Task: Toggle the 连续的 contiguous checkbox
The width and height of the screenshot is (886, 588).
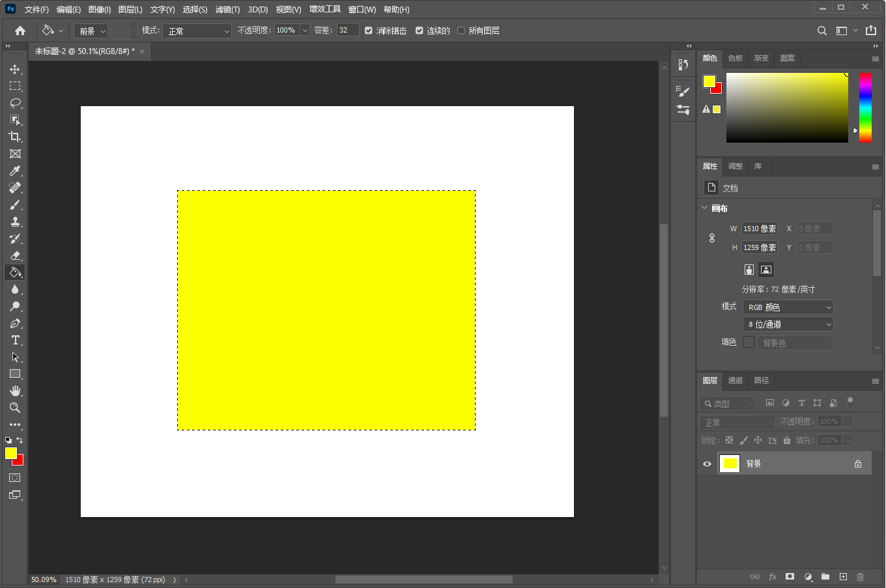Action: point(420,31)
